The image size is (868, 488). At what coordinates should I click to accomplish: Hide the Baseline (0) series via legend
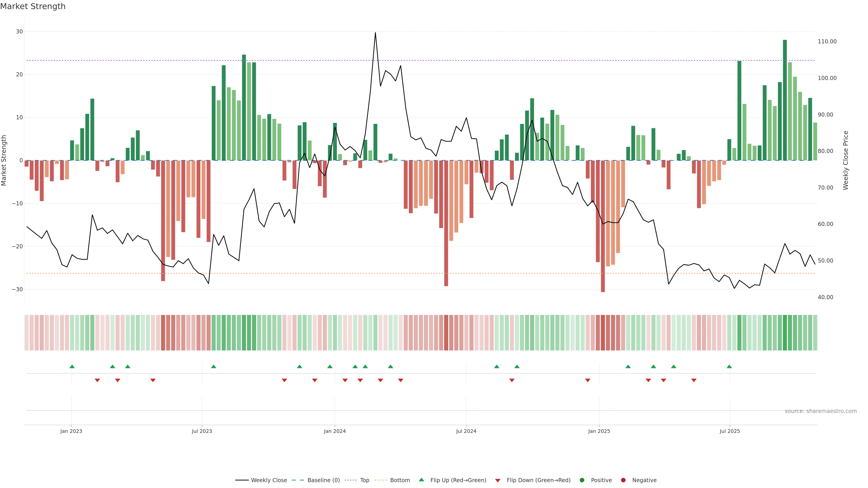pos(297,480)
